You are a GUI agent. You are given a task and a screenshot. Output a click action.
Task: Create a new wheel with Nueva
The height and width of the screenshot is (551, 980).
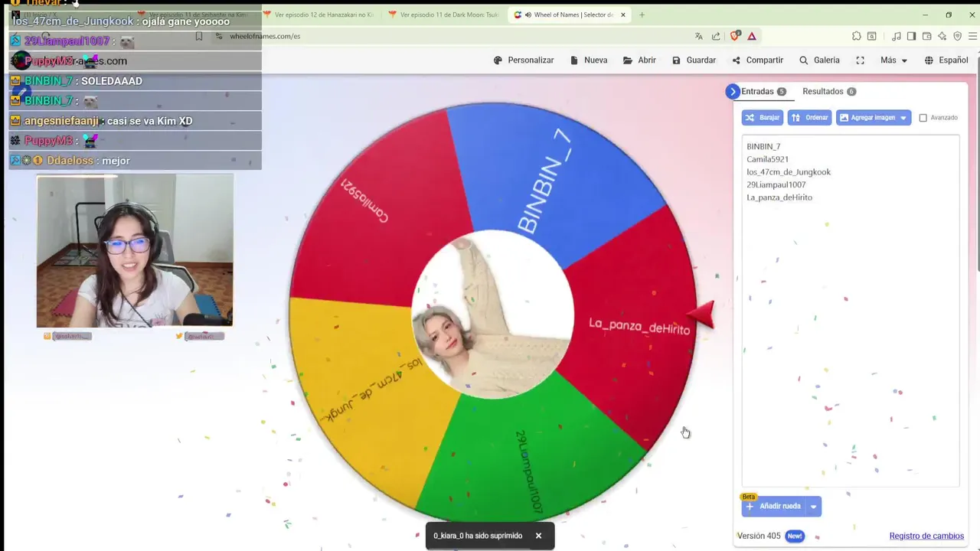coord(589,60)
